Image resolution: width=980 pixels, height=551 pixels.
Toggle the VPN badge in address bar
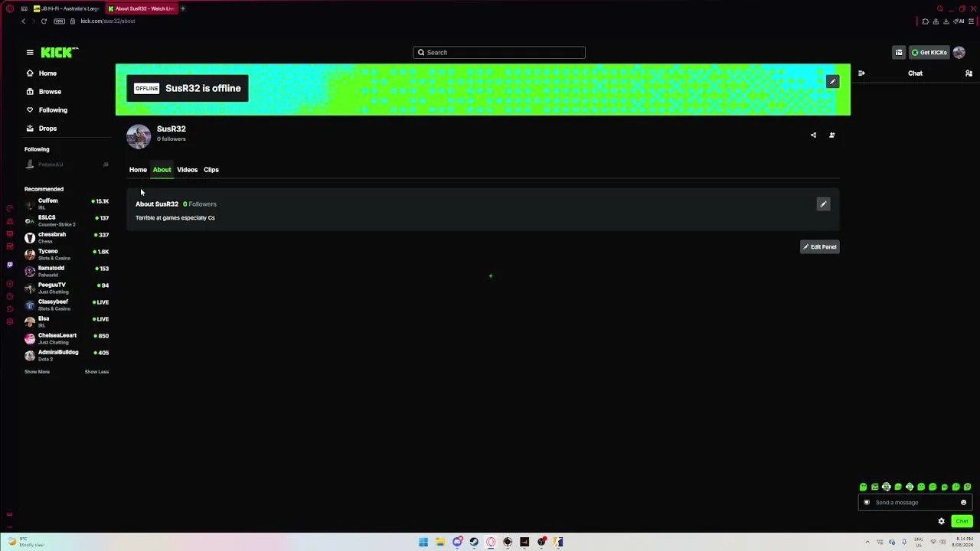click(59, 21)
